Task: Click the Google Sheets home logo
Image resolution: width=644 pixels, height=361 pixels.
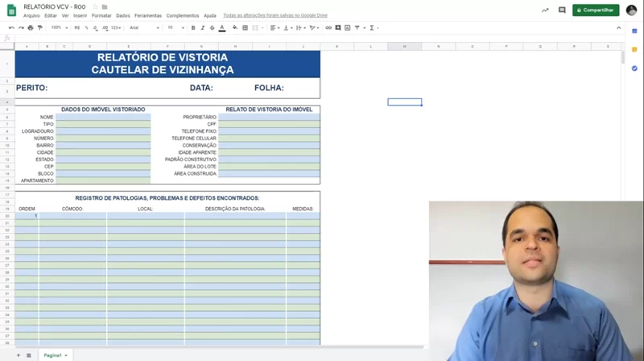Action: (x=11, y=10)
